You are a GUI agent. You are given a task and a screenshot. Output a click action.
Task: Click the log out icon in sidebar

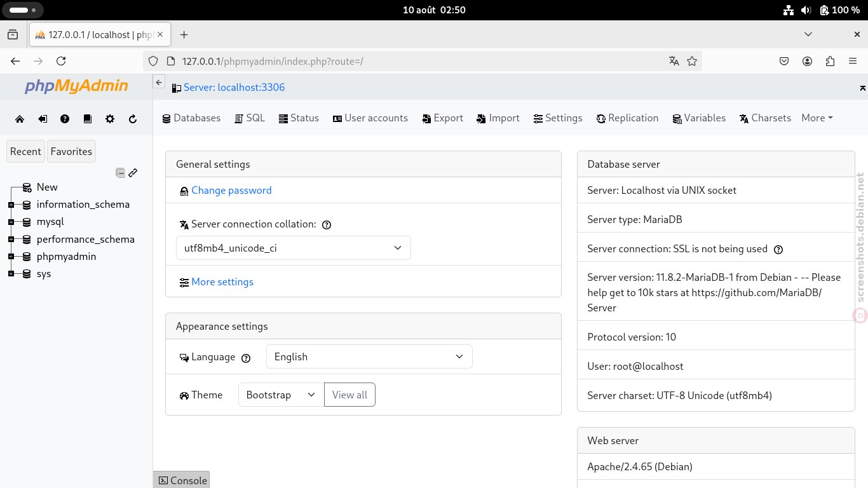point(43,119)
